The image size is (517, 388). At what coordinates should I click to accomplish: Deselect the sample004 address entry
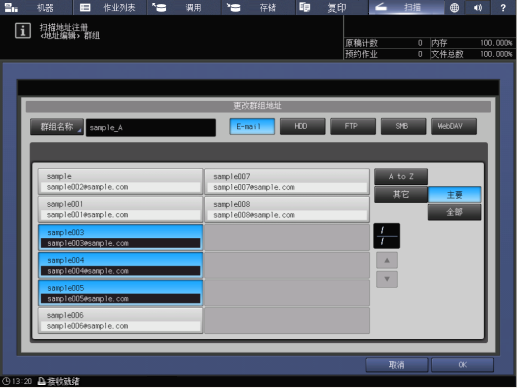tap(120, 265)
